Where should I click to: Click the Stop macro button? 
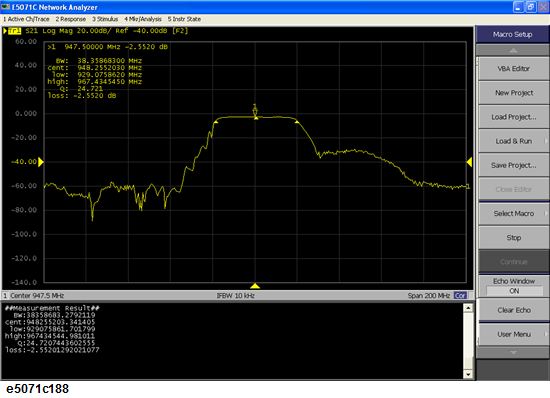tap(514, 238)
